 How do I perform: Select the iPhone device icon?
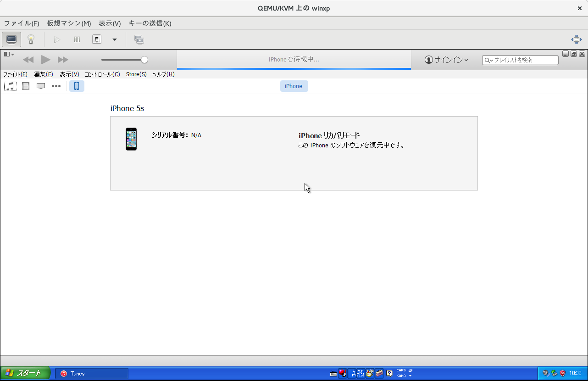tap(77, 86)
